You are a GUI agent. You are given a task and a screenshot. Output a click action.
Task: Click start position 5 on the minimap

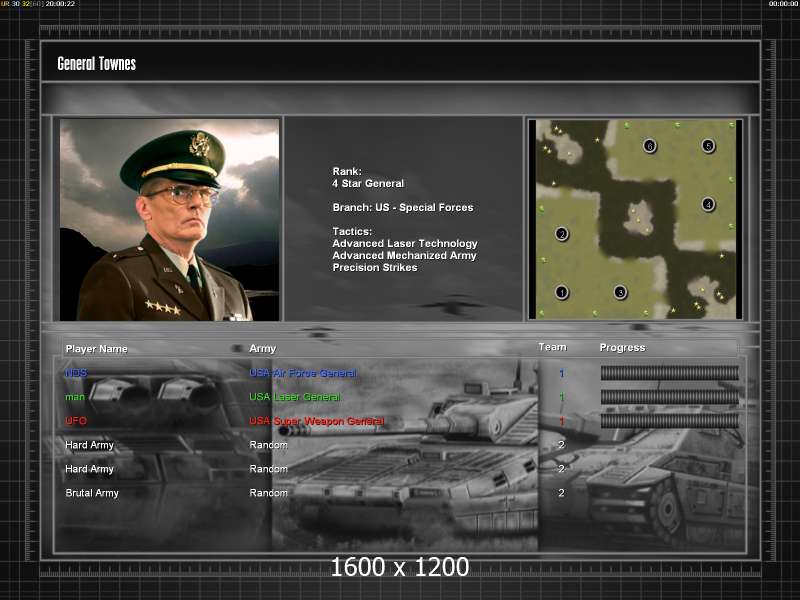[708, 146]
